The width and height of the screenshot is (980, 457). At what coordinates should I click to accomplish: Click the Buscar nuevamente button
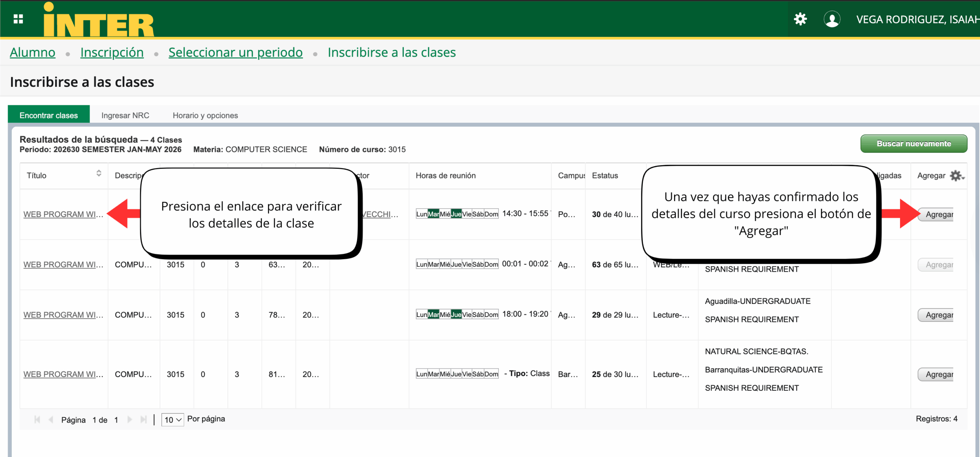(x=913, y=144)
